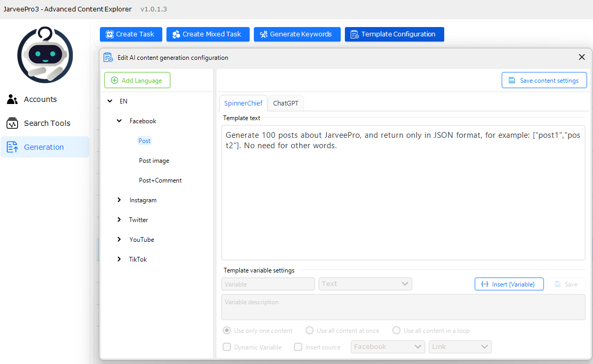Viewport: 593px width, 364px height.
Task: Expand the Instagram tree node
Action: pyautogui.click(x=119, y=200)
